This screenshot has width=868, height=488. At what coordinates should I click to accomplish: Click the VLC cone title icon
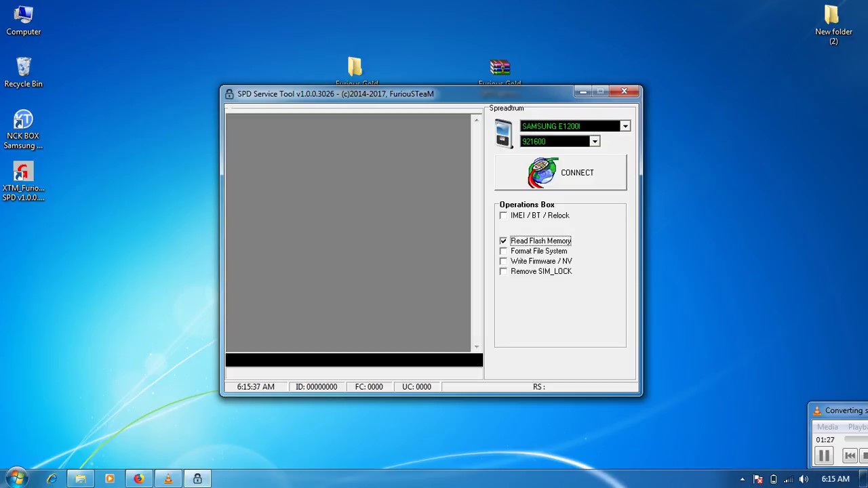[x=817, y=411]
